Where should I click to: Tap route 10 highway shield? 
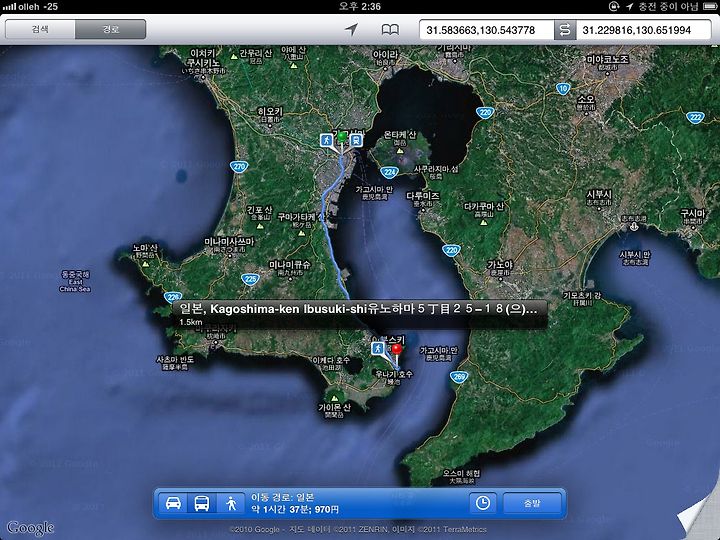click(563, 89)
